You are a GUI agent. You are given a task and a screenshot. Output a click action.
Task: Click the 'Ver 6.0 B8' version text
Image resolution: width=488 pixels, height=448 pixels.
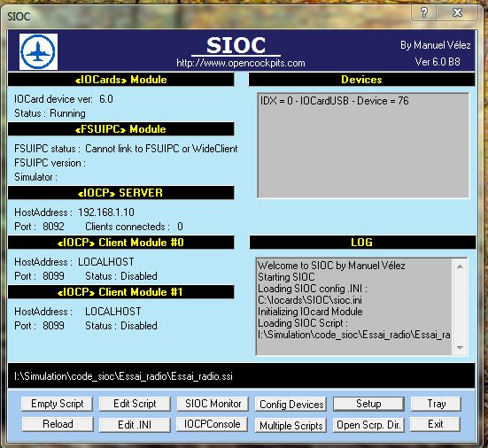[438, 62]
